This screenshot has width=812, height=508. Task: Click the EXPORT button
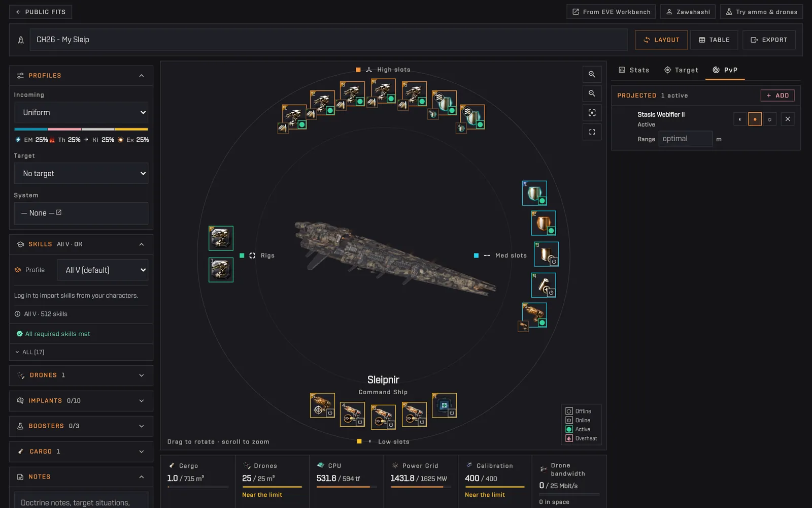coord(769,40)
